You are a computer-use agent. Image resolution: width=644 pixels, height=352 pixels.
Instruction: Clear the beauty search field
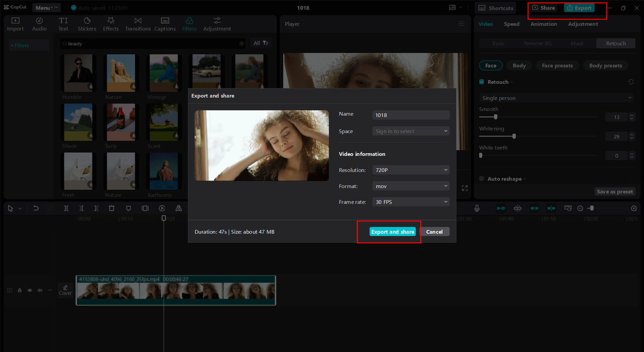point(242,44)
